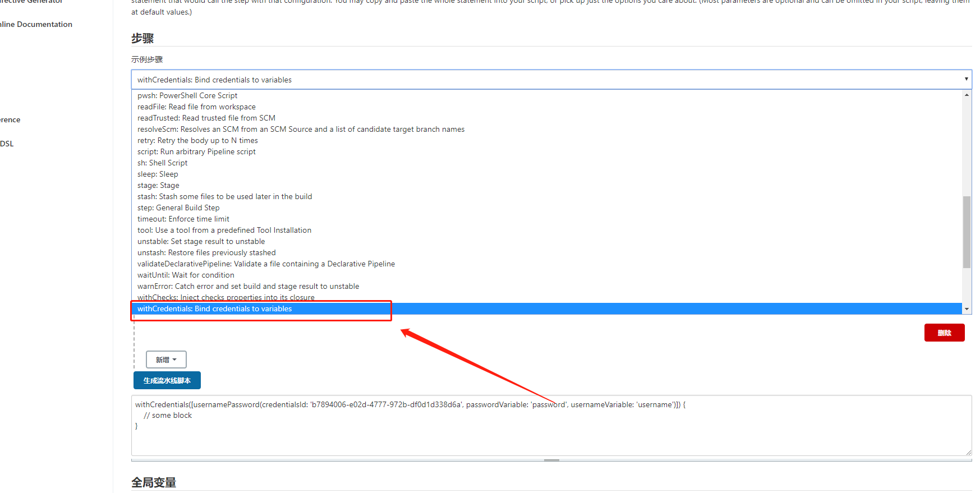The width and height of the screenshot is (980, 493).
Task: Select highlighted 'withCredentials: Bind credentials' list option
Action: tap(547, 308)
